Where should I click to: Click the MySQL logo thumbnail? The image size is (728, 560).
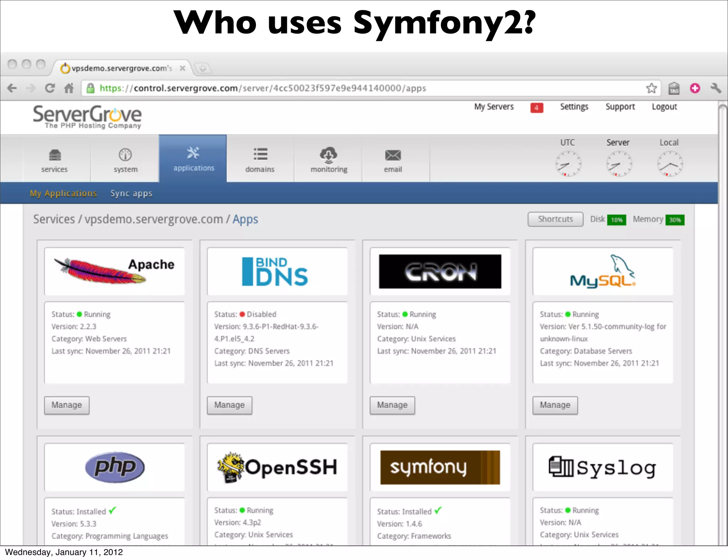coord(603,271)
